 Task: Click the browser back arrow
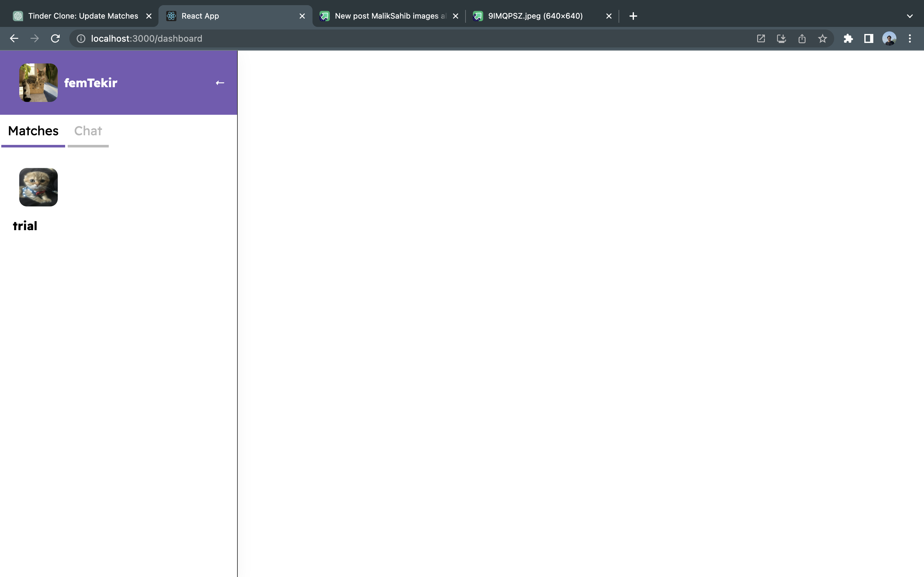click(x=14, y=38)
